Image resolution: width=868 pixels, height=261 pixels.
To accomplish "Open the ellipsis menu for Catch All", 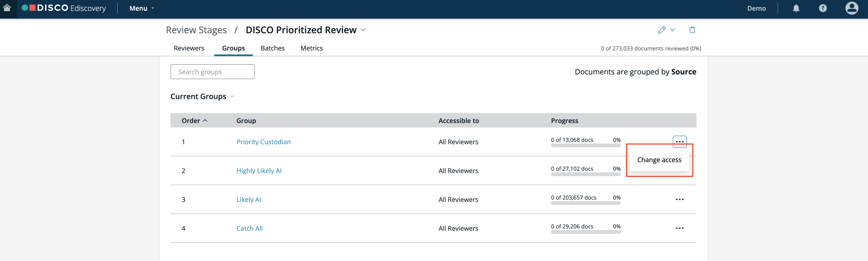I will tap(680, 228).
